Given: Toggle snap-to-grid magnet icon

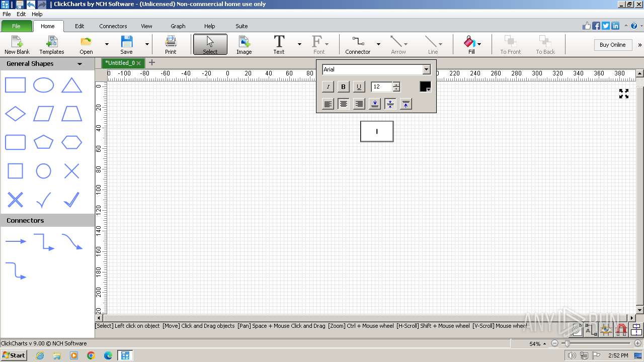Looking at the screenshot, I should tap(621, 330).
